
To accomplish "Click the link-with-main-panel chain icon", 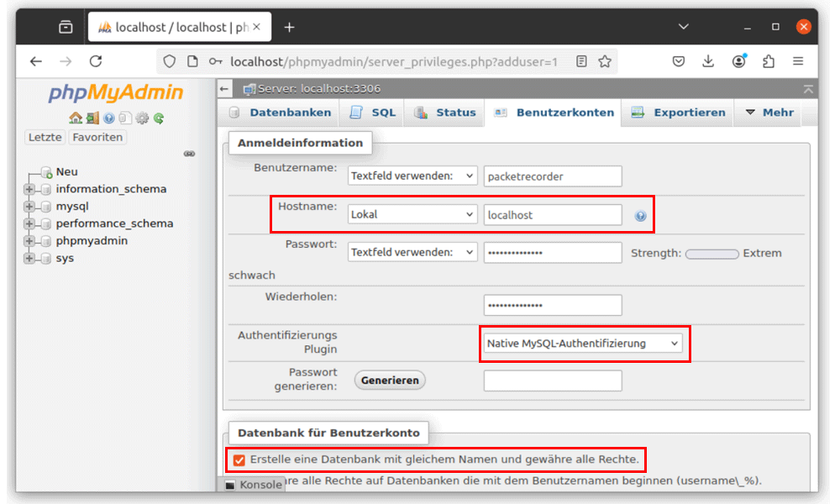I will coord(189,154).
